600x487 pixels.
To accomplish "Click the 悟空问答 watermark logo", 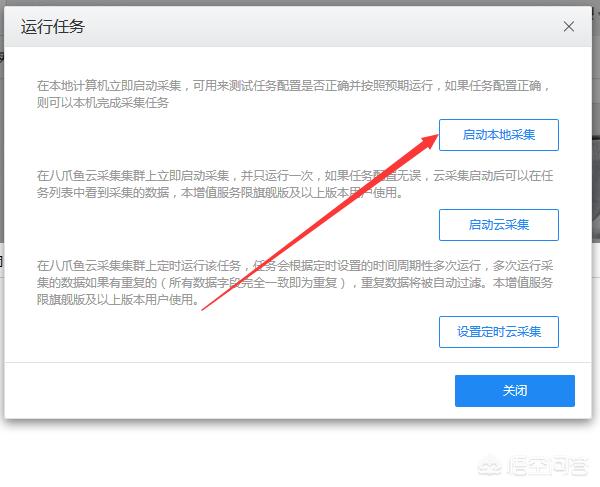I will coord(532,466).
